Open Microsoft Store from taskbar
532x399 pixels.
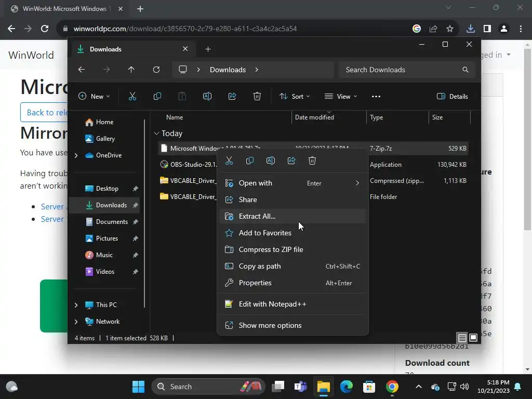click(369, 387)
